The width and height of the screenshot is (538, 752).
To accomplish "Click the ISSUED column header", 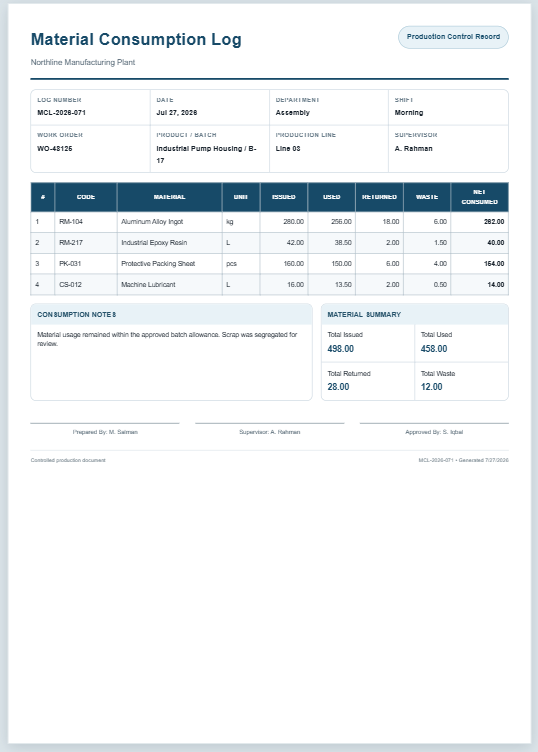I will coord(284,197).
